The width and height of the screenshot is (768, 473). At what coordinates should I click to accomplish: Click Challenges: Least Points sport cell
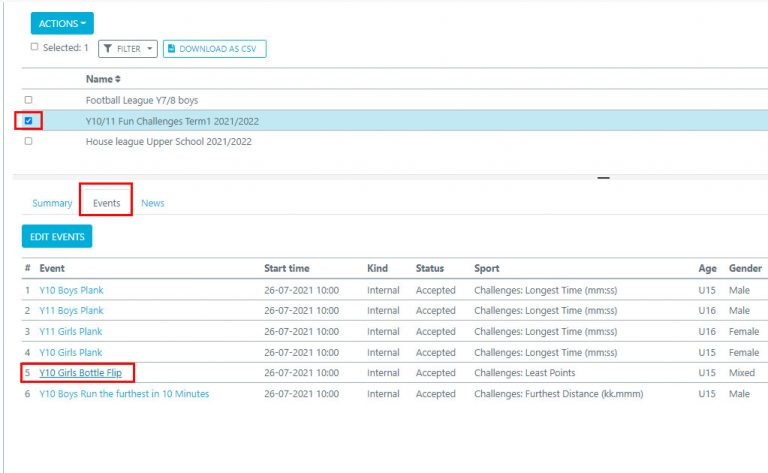(525, 373)
